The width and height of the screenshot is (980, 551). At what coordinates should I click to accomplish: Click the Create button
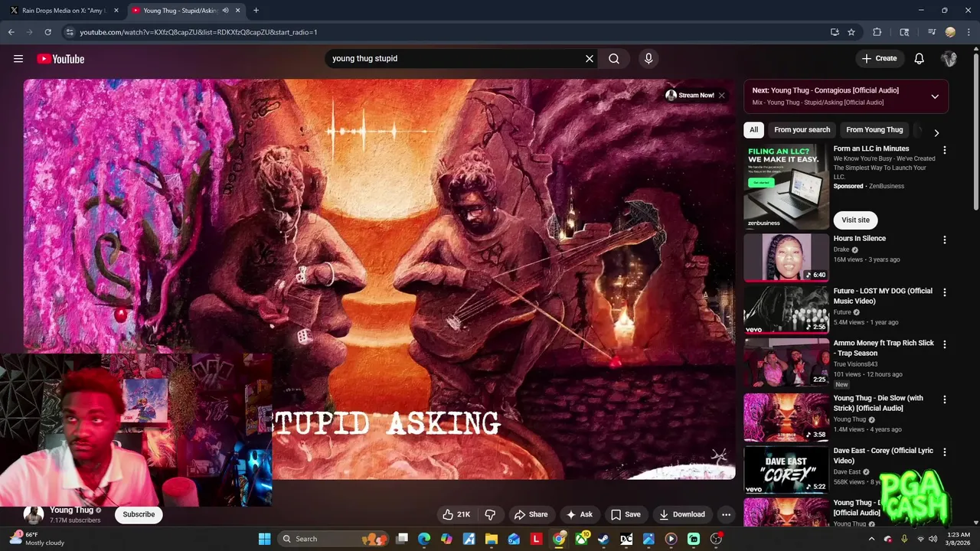879,59
